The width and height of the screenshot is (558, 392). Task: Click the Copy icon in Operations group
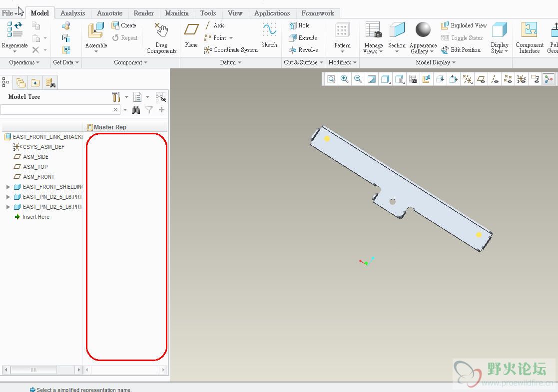[x=36, y=25]
